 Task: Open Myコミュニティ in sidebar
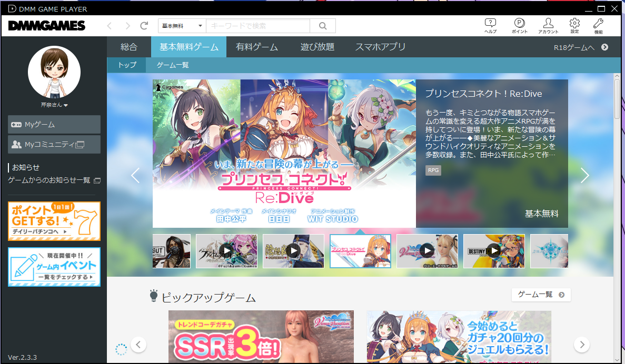(x=54, y=145)
